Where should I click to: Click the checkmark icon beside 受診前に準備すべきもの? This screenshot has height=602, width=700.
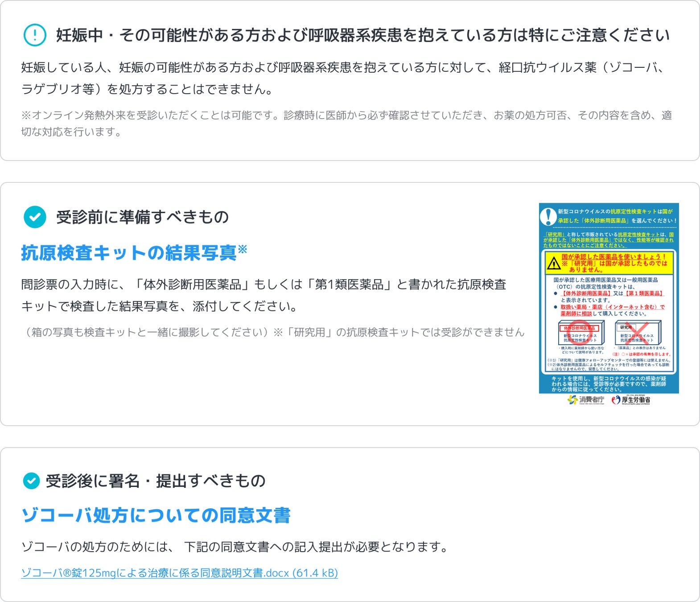tap(35, 217)
